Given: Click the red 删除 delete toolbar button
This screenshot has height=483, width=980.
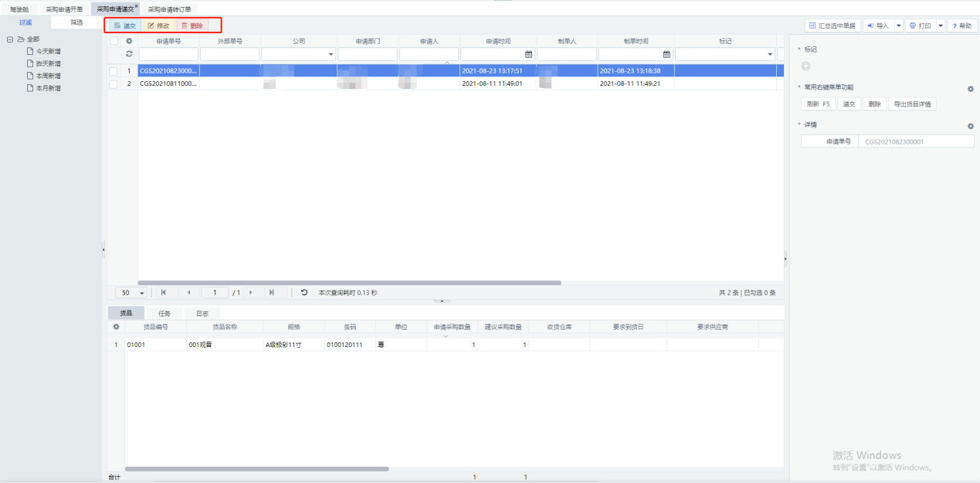Looking at the screenshot, I should pos(192,26).
